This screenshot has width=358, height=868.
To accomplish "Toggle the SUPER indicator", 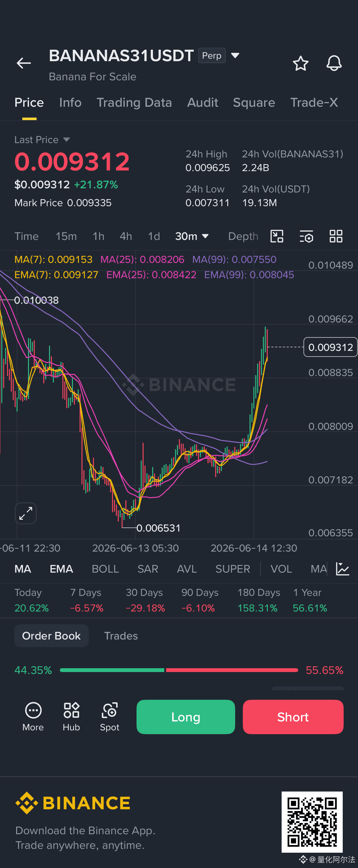I will click(233, 569).
